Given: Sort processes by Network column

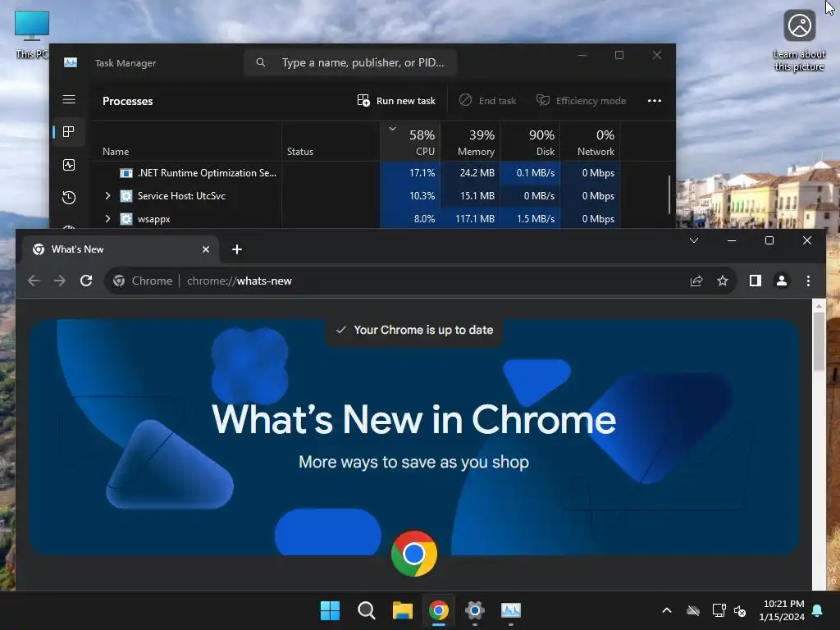Looking at the screenshot, I should [x=590, y=141].
